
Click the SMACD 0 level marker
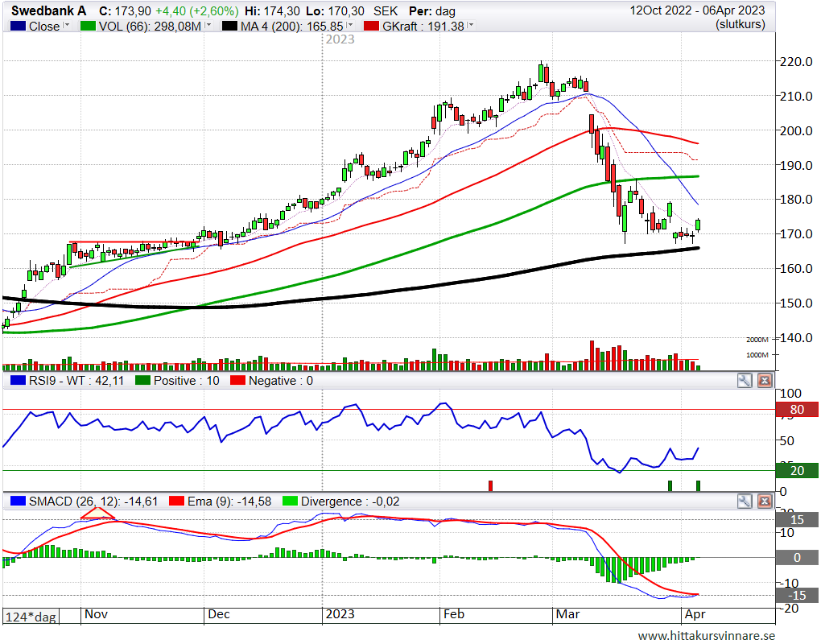click(x=797, y=558)
